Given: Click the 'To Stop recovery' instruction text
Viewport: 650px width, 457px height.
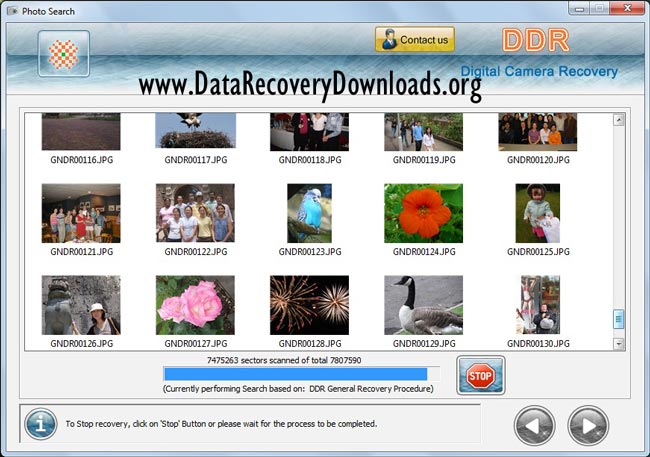Looking at the screenshot, I should pyautogui.click(x=221, y=424).
